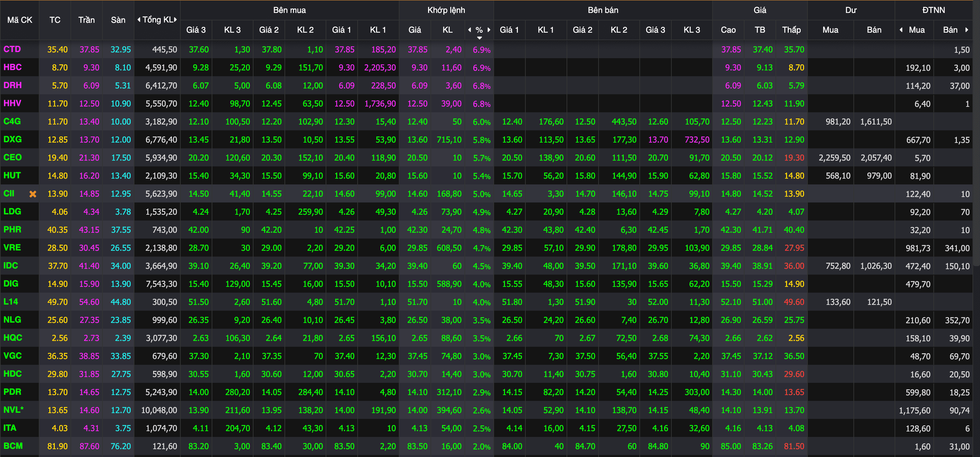Sort by Sàn column header
The height and width of the screenshot is (457, 980).
click(118, 20)
